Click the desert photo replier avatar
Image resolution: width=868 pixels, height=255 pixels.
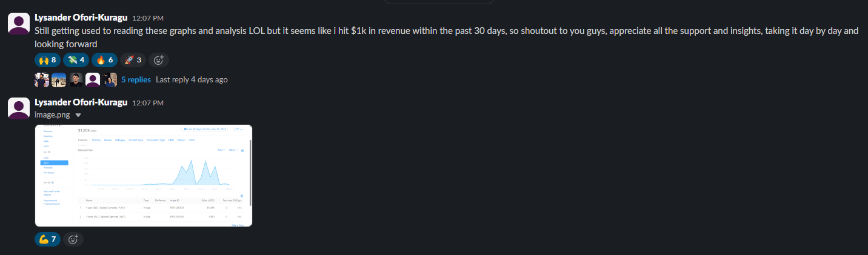(x=59, y=79)
